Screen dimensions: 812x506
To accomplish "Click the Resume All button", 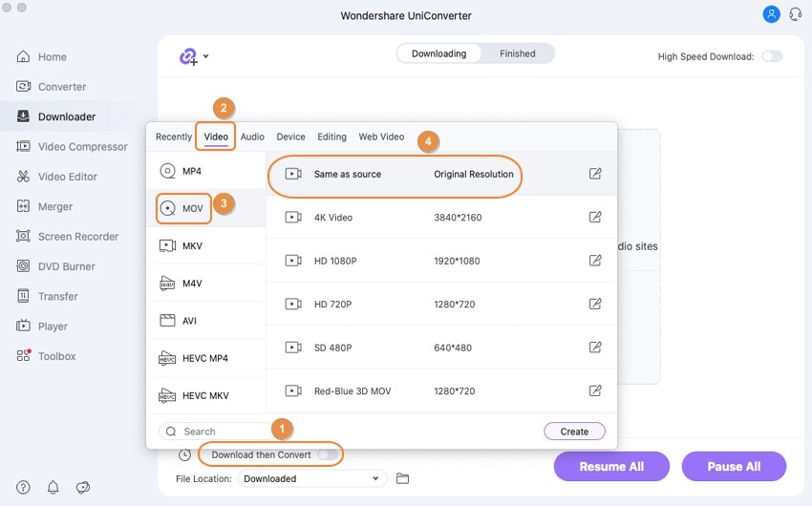I will [611, 467].
